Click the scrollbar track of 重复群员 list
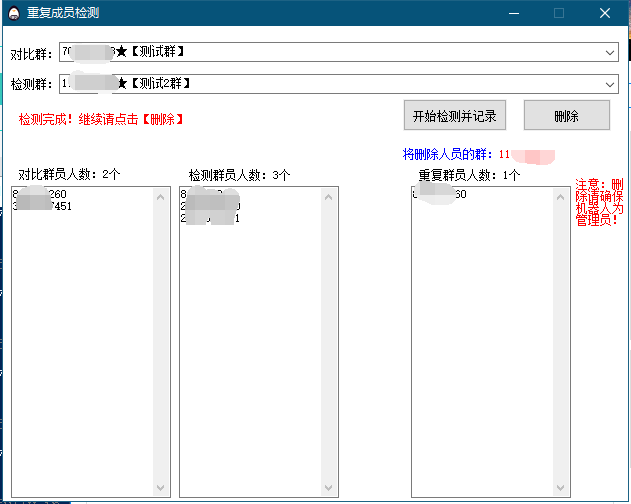The height and width of the screenshot is (504, 631). [x=561, y=340]
